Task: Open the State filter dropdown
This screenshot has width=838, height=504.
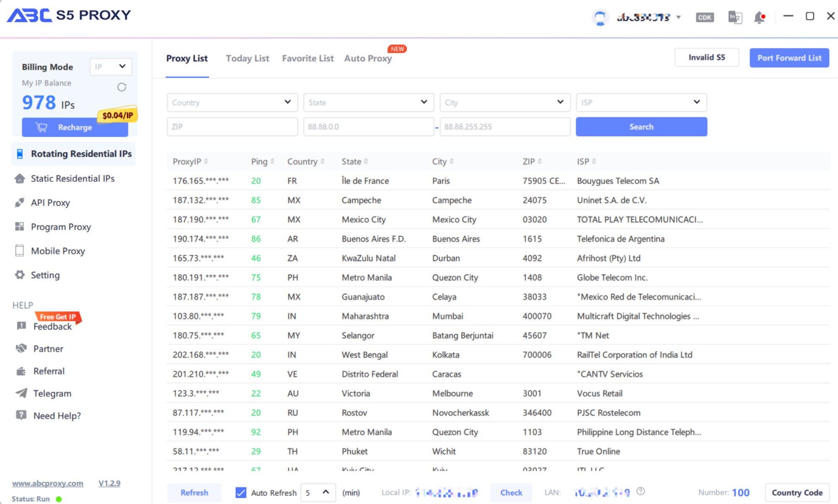Action: click(369, 103)
